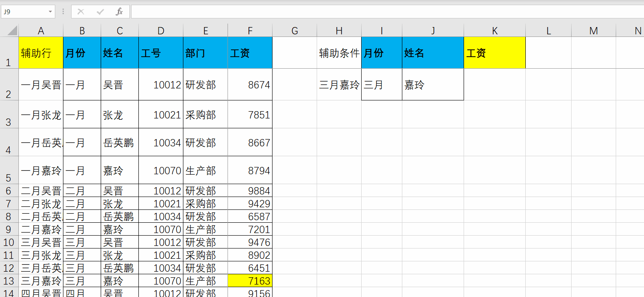The width and height of the screenshot is (644, 297).
Task: Open the Name Box dropdown arrow
Action: pyautogui.click(x=51, y=12)
